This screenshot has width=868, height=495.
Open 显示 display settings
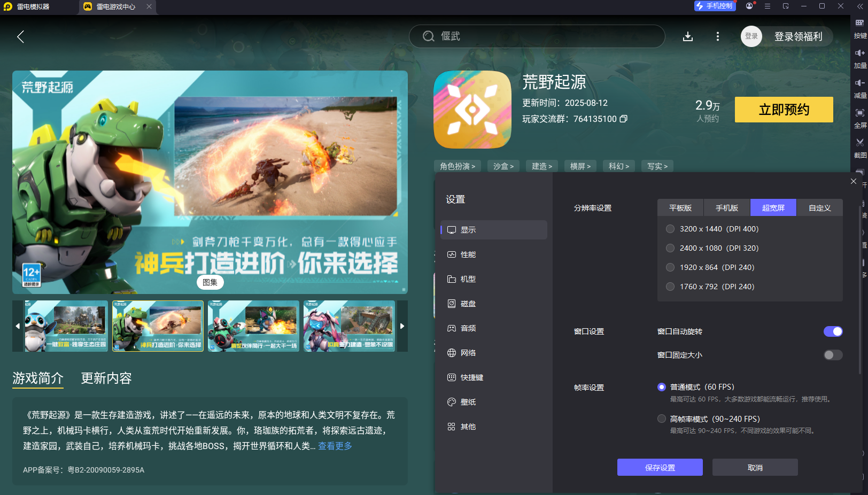494,230
